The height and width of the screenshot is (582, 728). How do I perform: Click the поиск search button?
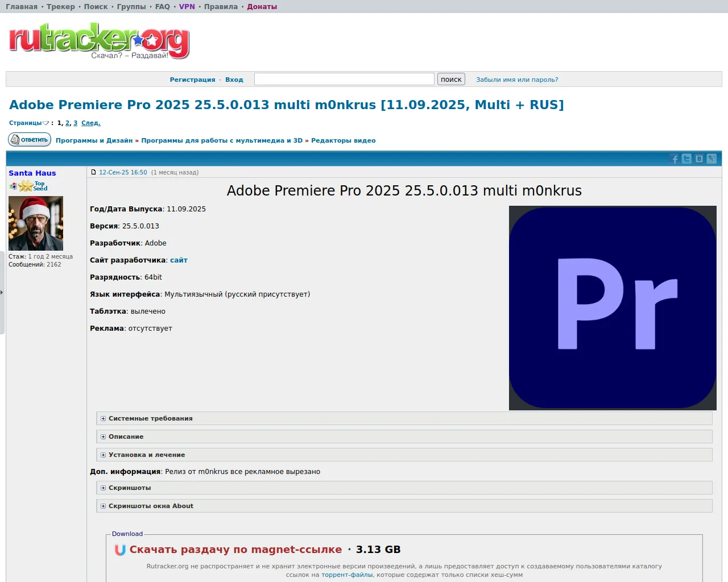[451, 79]
